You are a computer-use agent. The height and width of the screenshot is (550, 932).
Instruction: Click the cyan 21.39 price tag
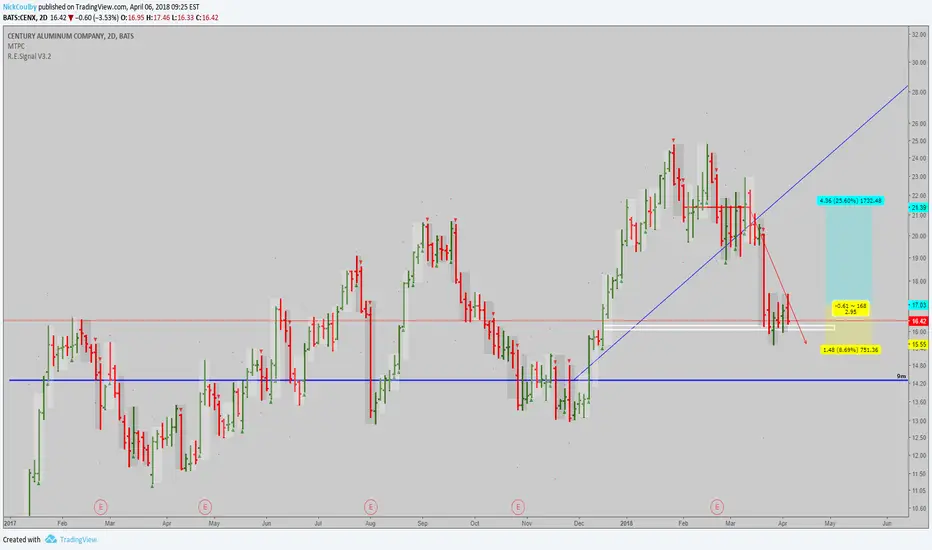pos(918,208)
